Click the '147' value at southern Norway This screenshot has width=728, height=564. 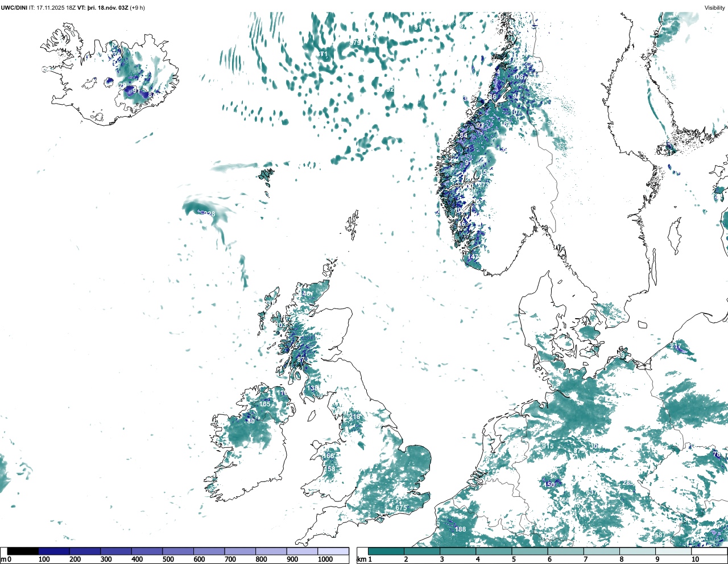tap(473, 257)
